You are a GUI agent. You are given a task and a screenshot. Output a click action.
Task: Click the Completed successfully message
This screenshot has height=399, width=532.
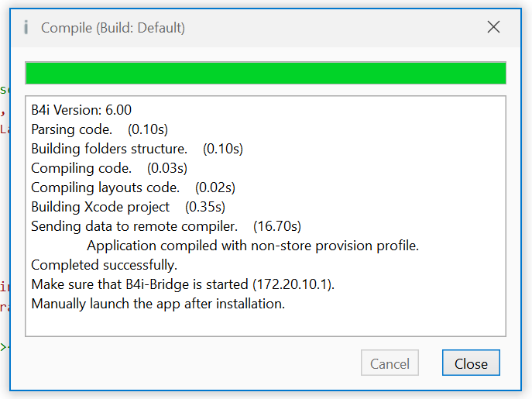pos(104,265)
